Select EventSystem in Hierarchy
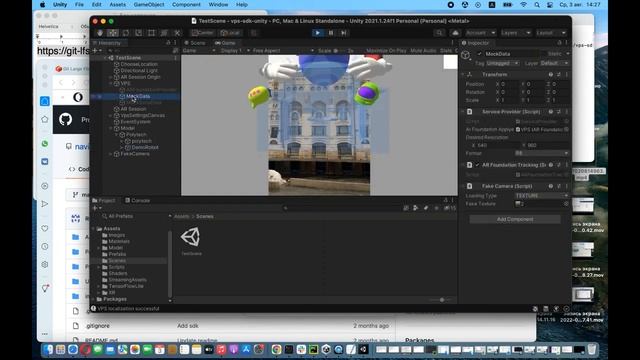This screenshot has height=360, width=640. pos(135,122)
